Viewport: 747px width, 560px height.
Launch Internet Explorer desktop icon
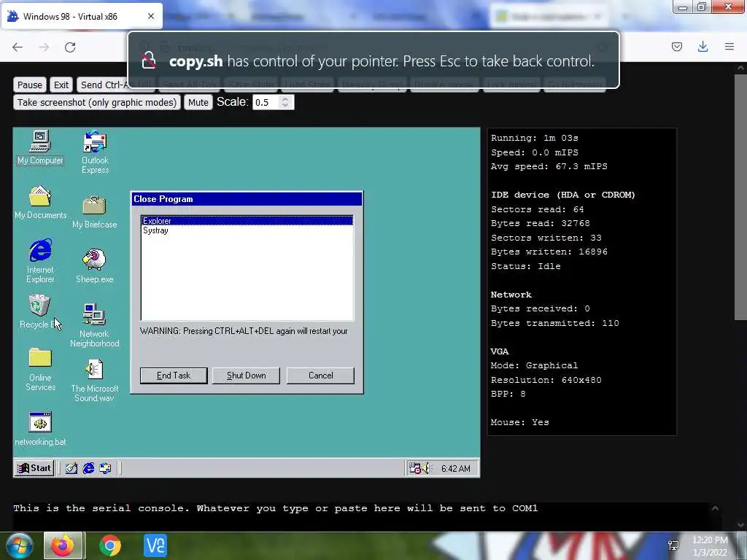coord(40,261)
